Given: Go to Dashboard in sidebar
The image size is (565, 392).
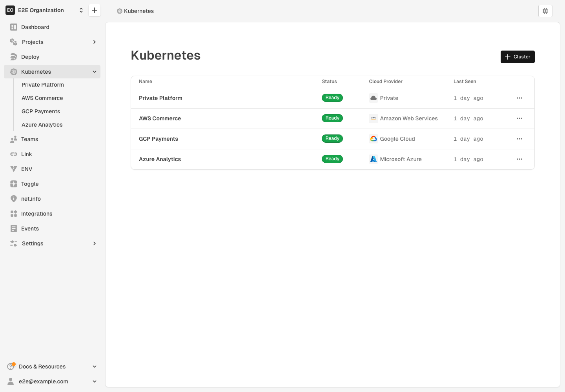Looking at the screenshot, I should (x=52, y=27).
